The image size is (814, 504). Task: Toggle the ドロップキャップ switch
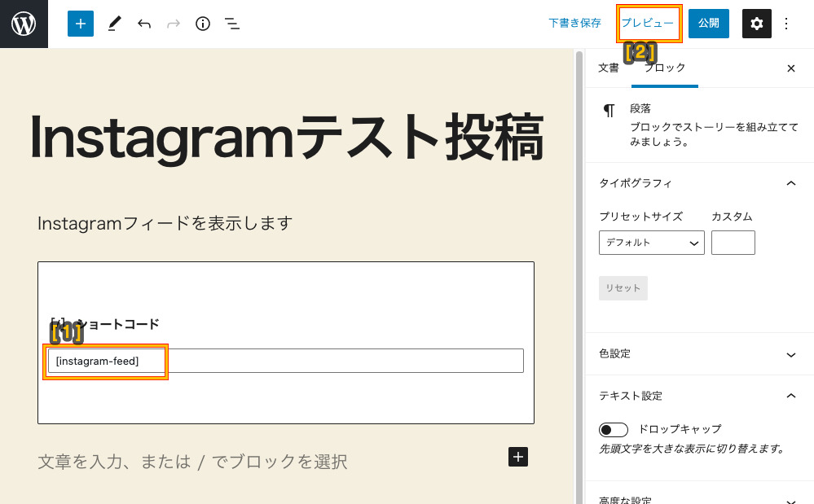pyautogui.click(x=613, y=430)
